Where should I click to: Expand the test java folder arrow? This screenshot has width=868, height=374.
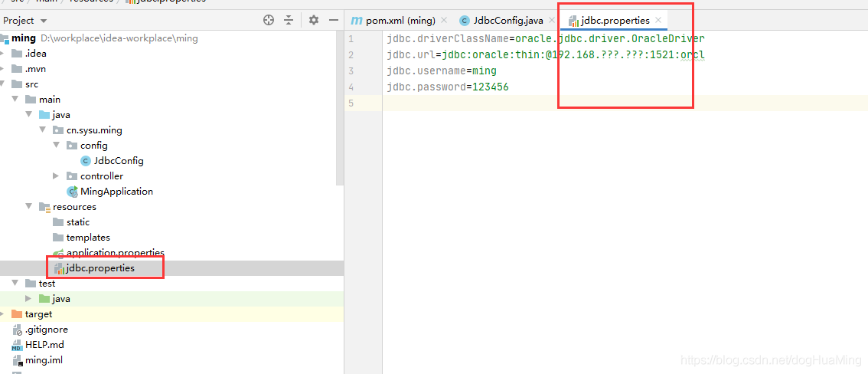pyautogui.click(x=29, y=299)
